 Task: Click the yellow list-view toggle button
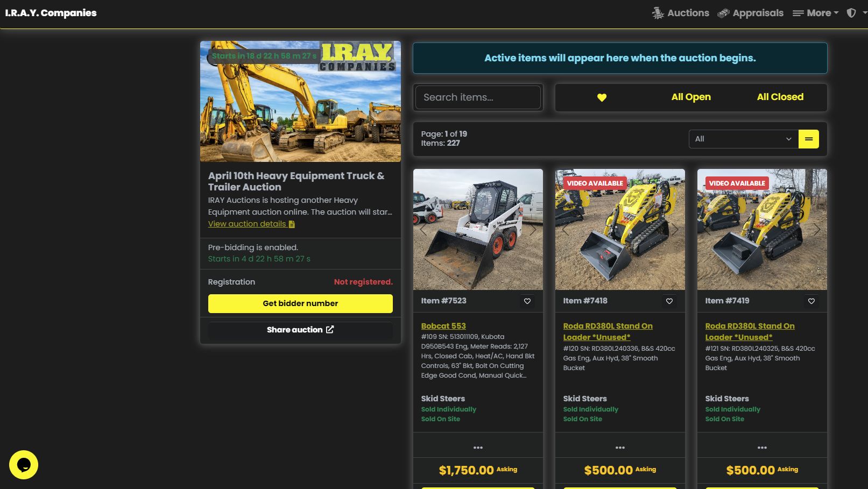(x=809, y=139)
